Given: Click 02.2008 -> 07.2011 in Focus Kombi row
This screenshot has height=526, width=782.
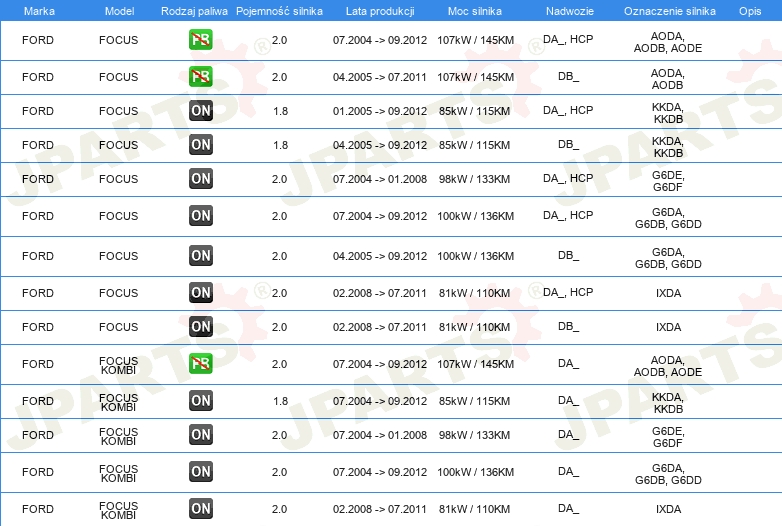Looking at the screenshot, I should pyautogui.click(x=380, y=509).
